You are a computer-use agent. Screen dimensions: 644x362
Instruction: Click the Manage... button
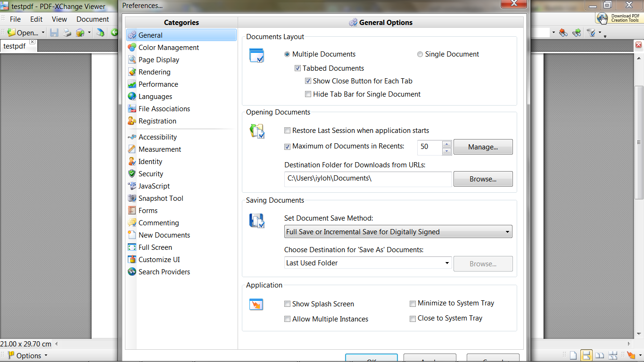coord(483,147)
